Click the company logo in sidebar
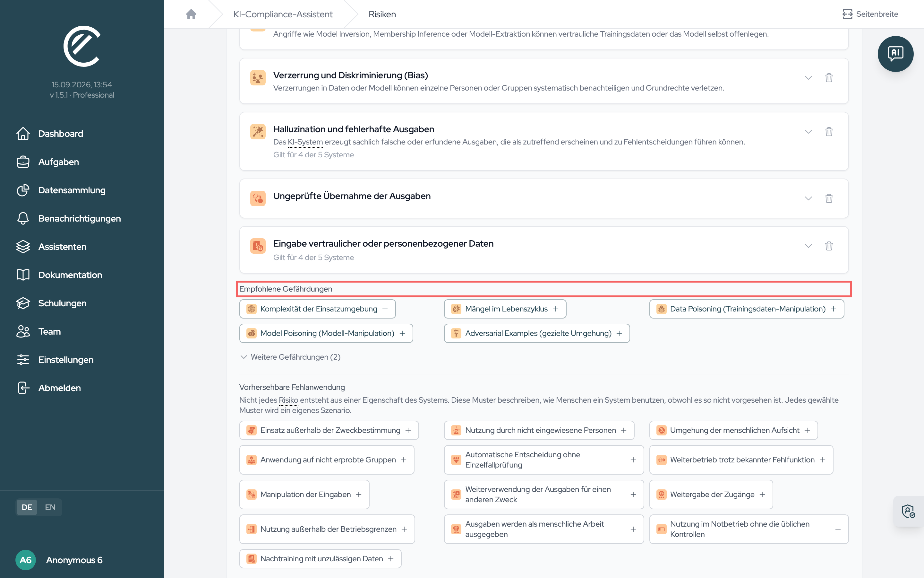The height and width of the screenshot is (578, 924). (x=82, y=46)
